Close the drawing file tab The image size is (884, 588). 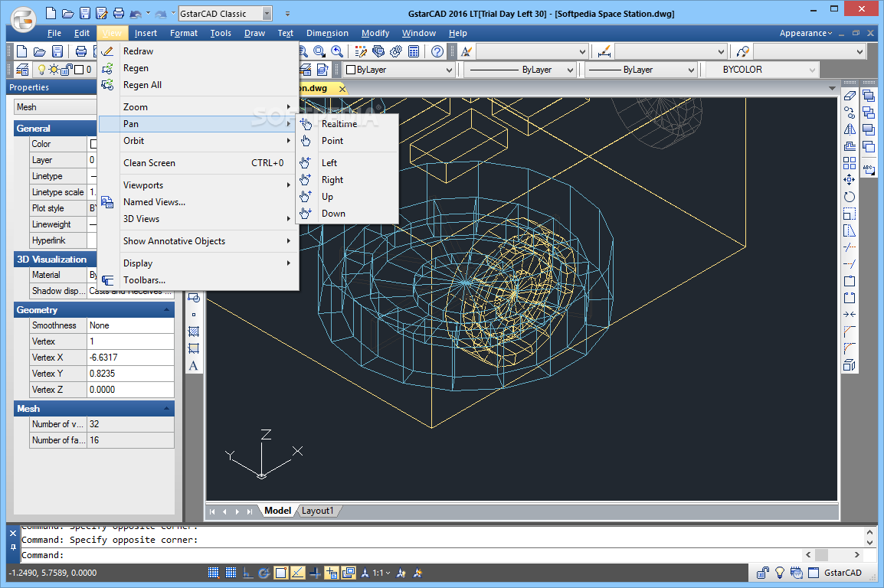(342, 88)
